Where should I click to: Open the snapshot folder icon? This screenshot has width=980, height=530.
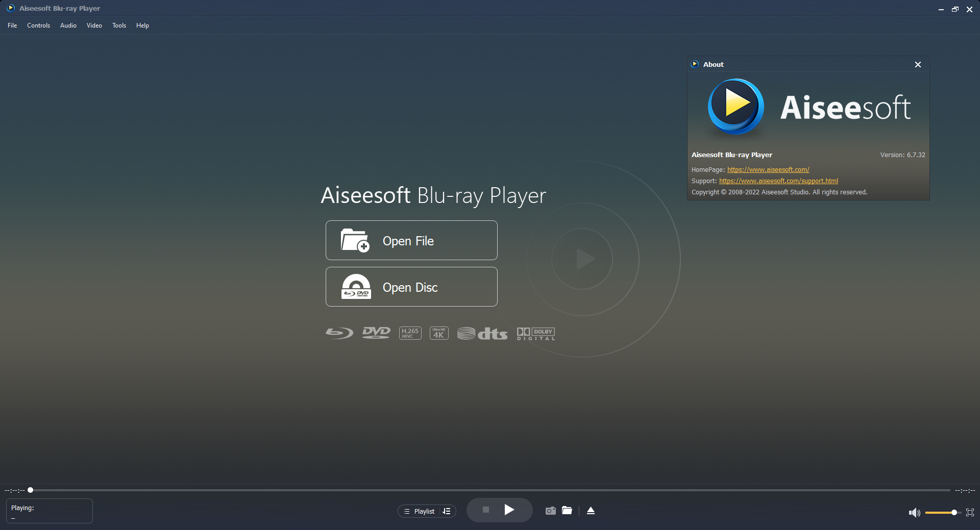click(x=567, y=511)
